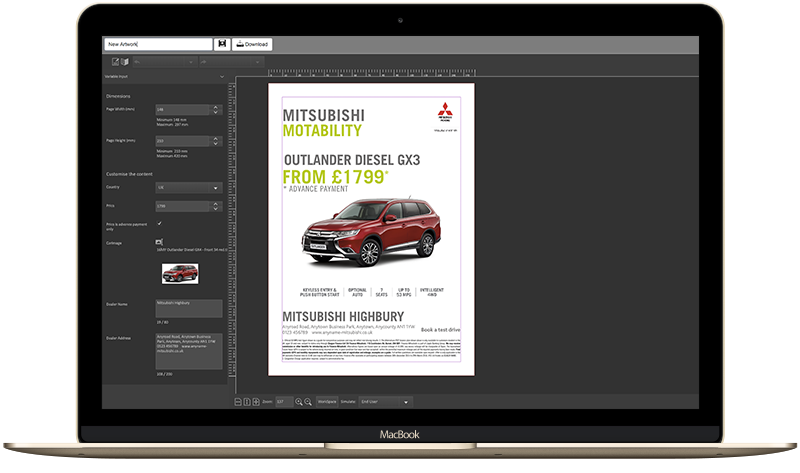
Task: Open the Simulate End User dropdown
Action: [x=386, y=402]
